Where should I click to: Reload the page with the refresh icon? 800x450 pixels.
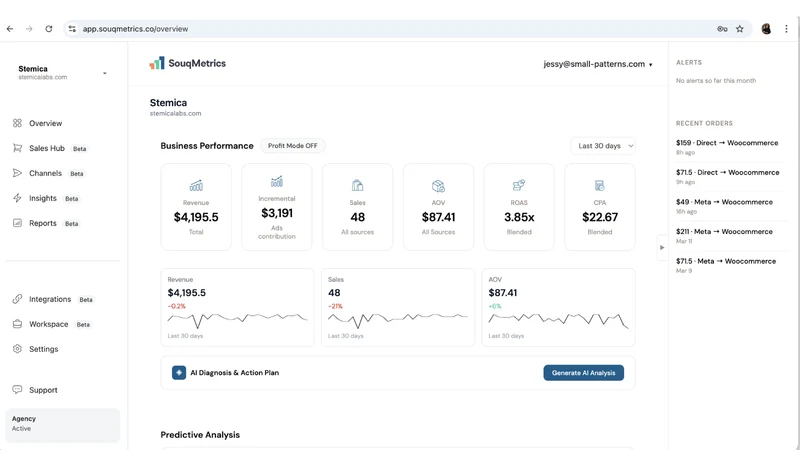48,29
